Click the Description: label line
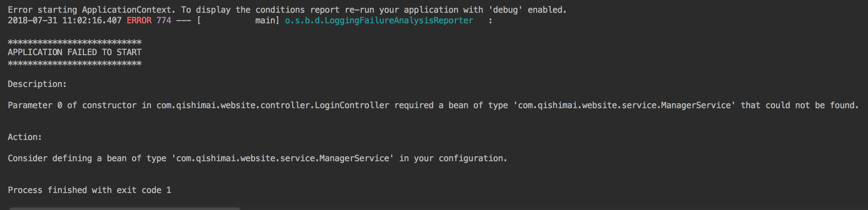The image size is (868, 210). click(37, 84)
